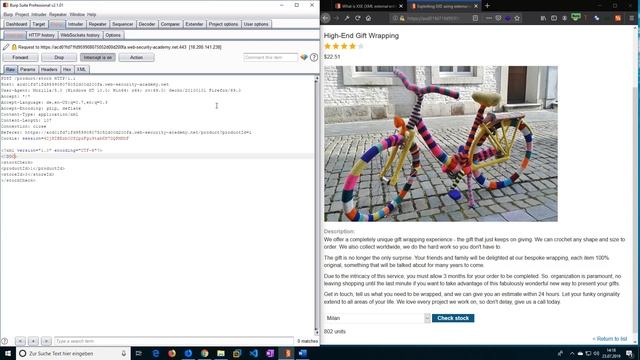
Task: Switch to Headers view of request
Action: click(49, 69)
